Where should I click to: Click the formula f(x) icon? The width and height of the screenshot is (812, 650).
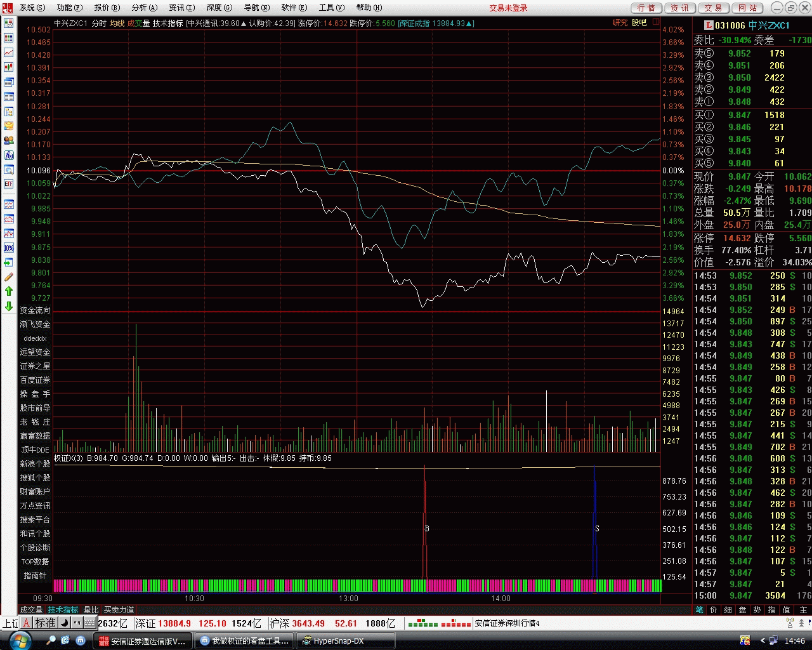(9, 155)
